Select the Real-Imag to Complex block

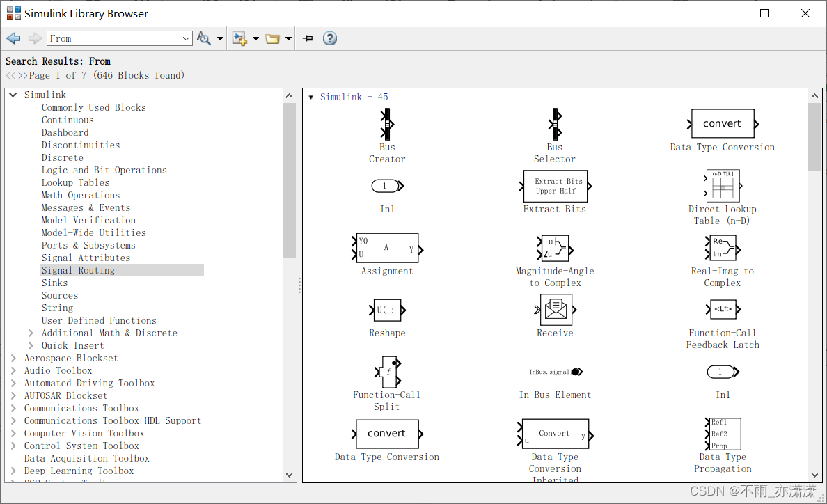point(723,249)
